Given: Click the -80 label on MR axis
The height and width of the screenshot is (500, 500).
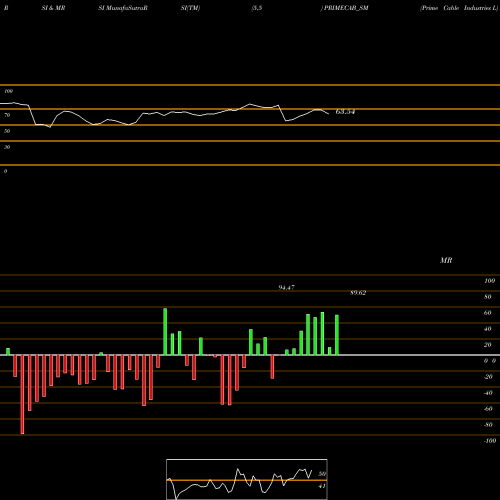Looking at the screenshot, I should pos(488,425).
